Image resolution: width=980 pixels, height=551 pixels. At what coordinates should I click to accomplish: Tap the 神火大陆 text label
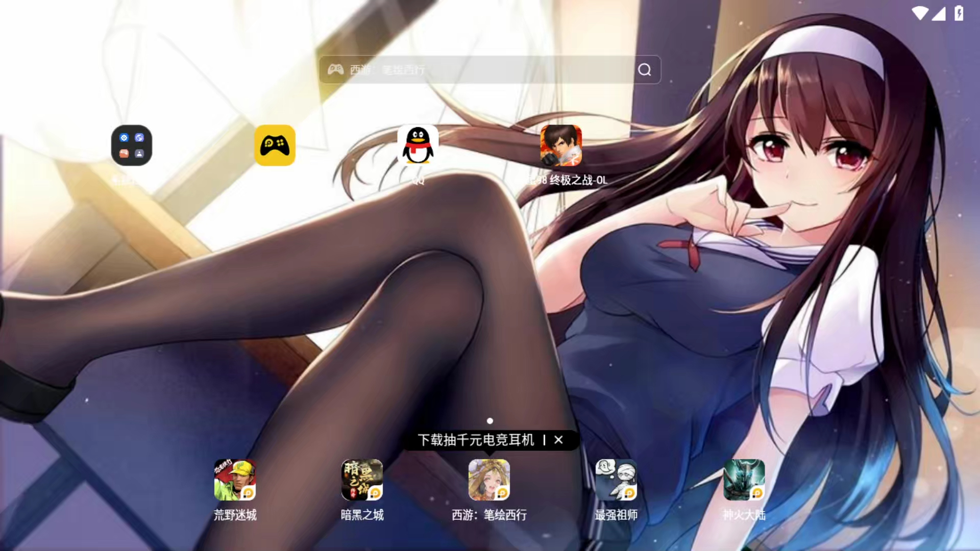pyautogui.click(x=744, y=515)
